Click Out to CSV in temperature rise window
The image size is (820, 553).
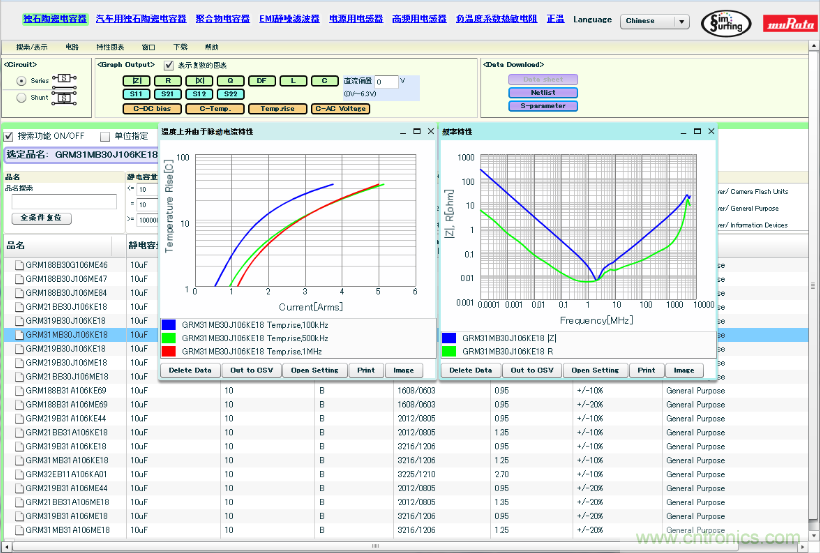click(250, 370)
